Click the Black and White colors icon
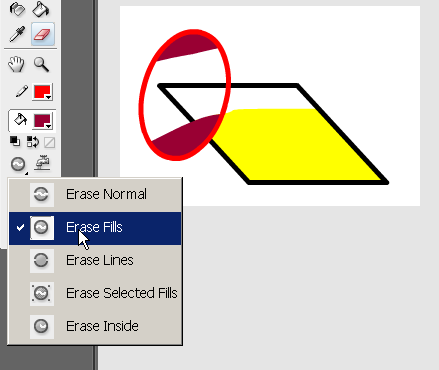 tap(15, 142)
